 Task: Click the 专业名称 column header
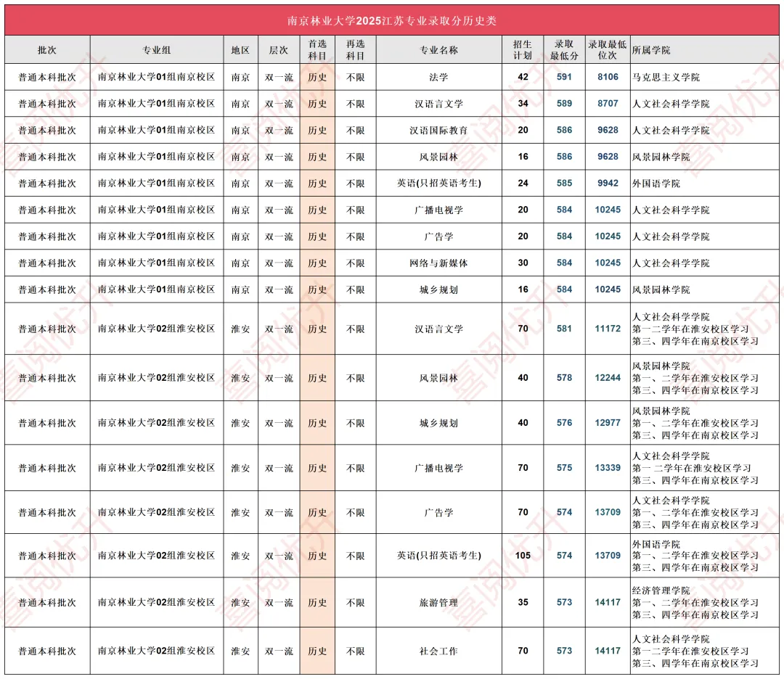[x=438, y=50]
